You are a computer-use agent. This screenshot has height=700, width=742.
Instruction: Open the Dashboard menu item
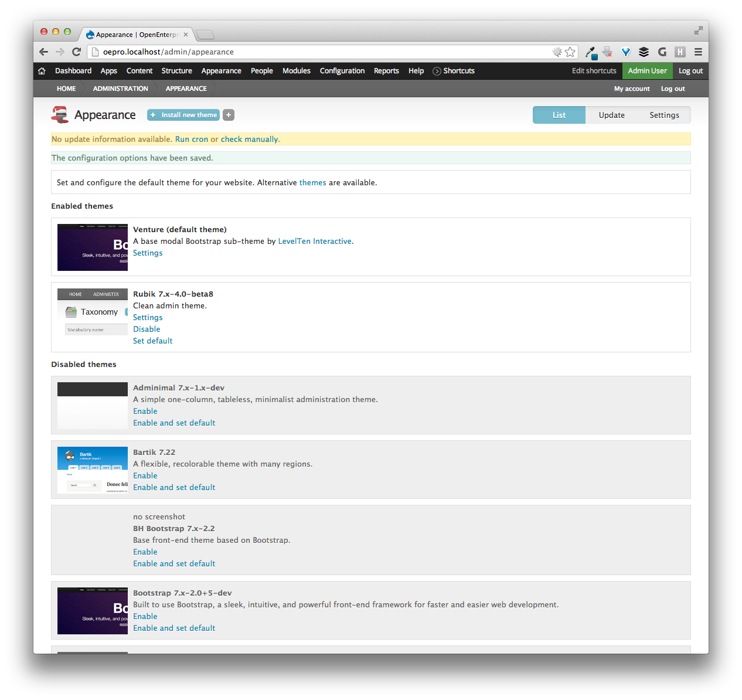pos(73,71)
